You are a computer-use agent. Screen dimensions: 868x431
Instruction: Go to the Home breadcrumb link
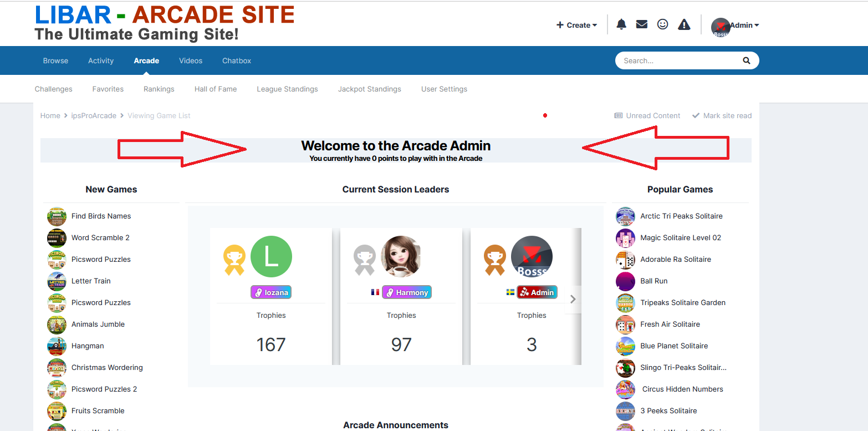50,115
